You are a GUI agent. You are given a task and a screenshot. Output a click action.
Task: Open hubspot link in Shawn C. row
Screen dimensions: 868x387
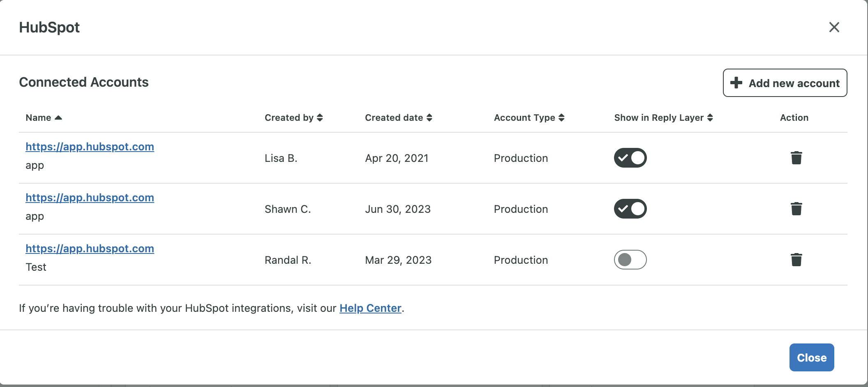tap(90, 198)
